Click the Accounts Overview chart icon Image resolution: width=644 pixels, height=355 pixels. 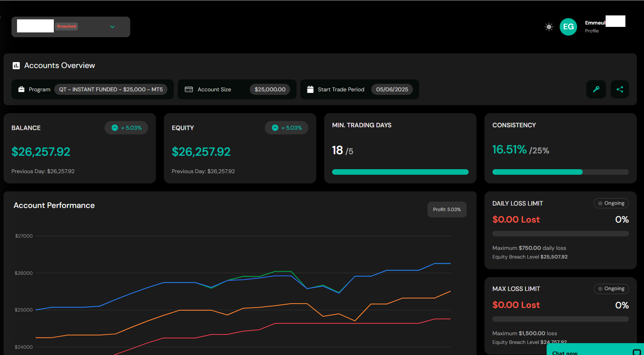click(x=16, y=66)
